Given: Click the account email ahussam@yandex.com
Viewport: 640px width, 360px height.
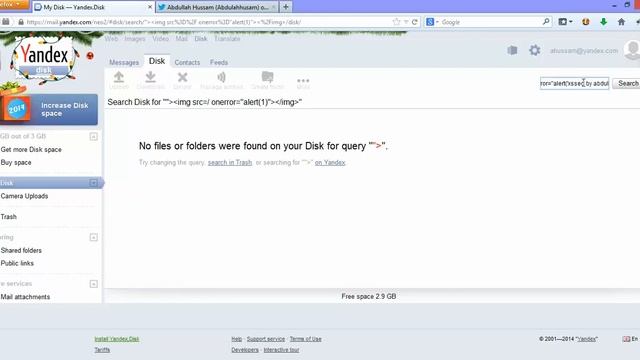Looking at the screenshot, I should click(584, 51).
